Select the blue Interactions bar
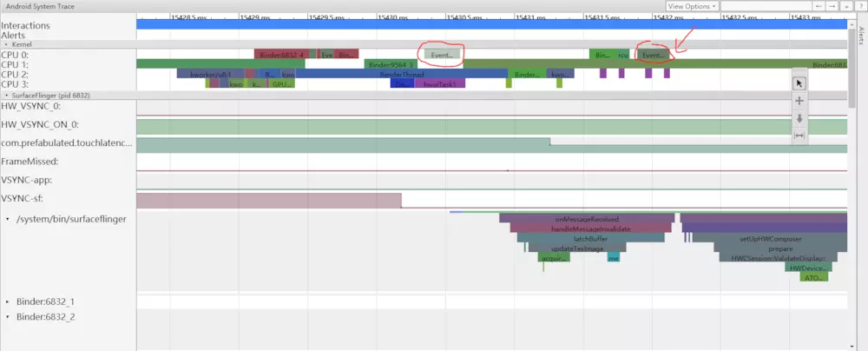 [x=491, y=25]
